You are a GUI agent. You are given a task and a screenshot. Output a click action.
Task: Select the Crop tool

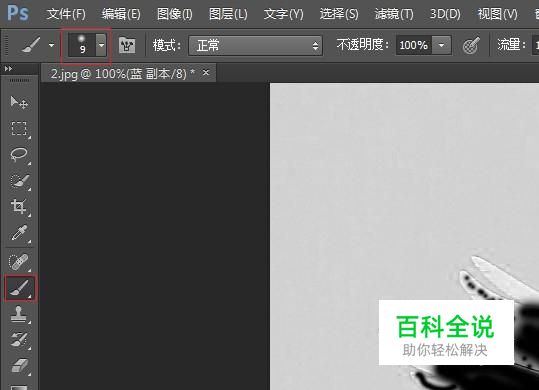tap(19, 207)
